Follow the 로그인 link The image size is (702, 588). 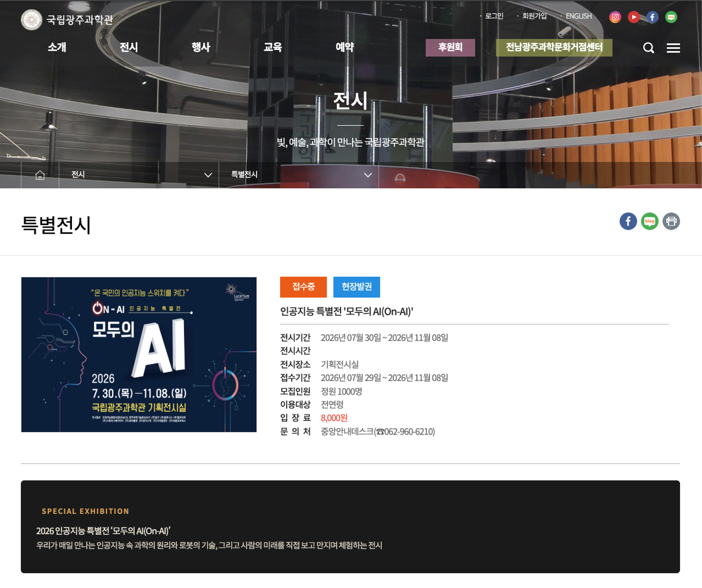pyautogui.click(x=494, y=16)
